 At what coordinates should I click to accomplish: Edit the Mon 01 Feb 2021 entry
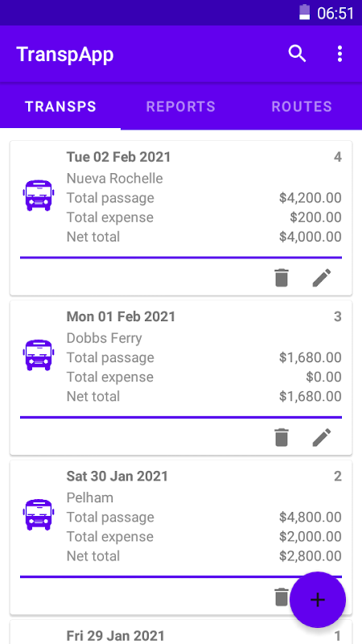click(x=322, y=437)
